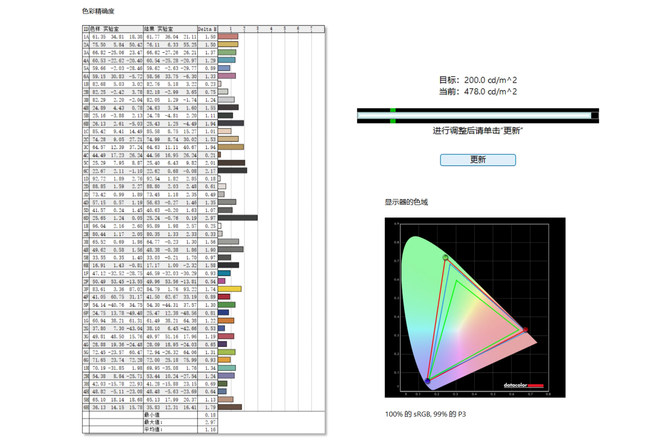Select the tan-gold bar in row 3C
Viewport: 670px width, 447px height.
231,147
